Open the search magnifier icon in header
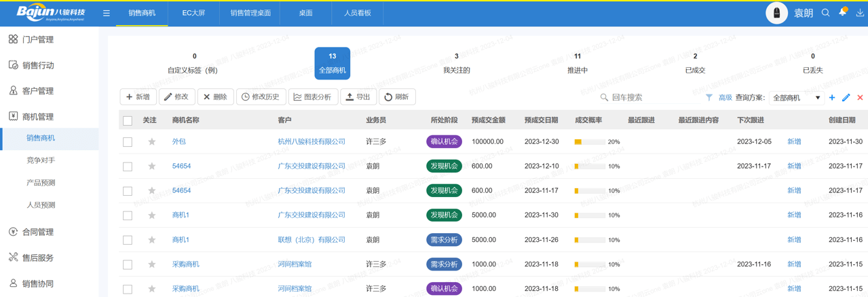 point(825,13)
